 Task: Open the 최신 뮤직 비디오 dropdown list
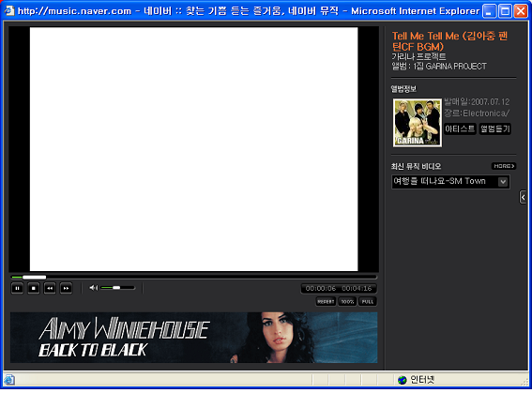pyautogui.click(x=450, y=181)
